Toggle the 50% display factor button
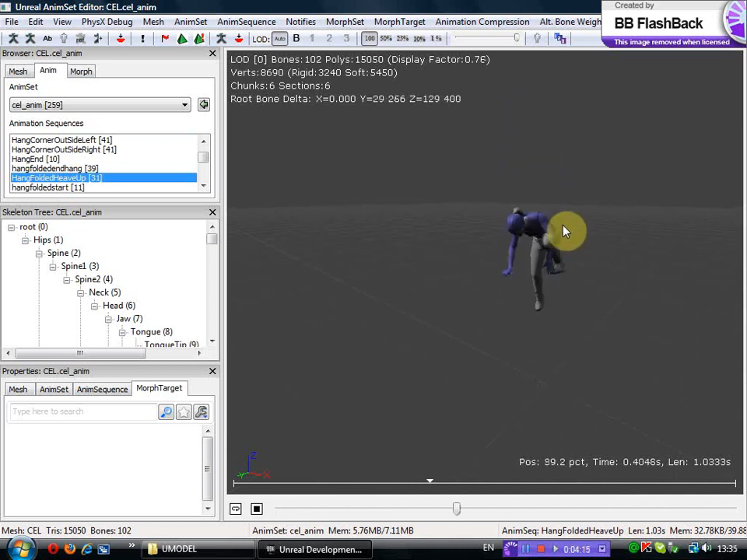 pos(386,38)
